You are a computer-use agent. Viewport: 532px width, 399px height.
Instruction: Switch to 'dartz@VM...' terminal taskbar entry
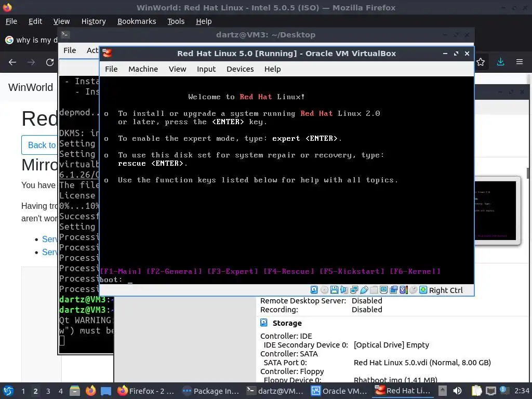pyautogui.click(x=275, y=391)
